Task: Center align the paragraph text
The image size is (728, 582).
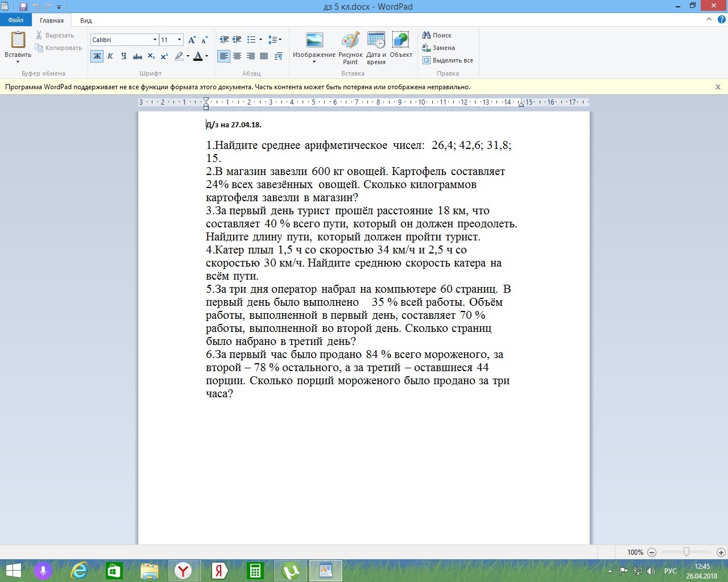Action: click(x=237, y=56)
